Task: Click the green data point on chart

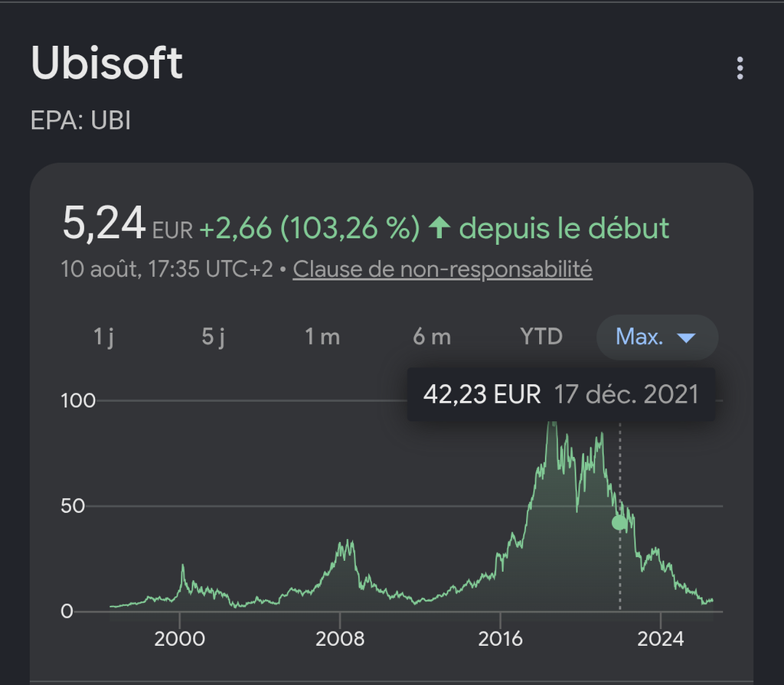Action: click(619, 523)
